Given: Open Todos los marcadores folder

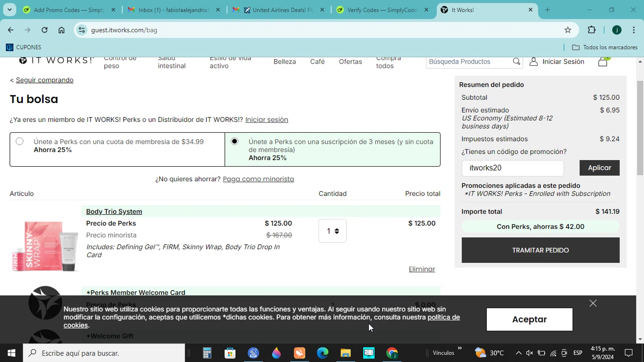Looking at the screenshot, I should (605, 47).
